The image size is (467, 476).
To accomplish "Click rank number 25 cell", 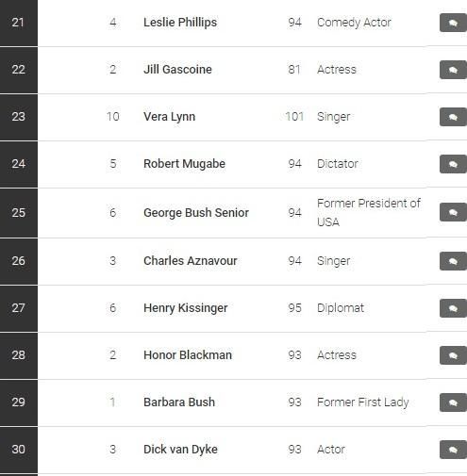I will (19, 213).
